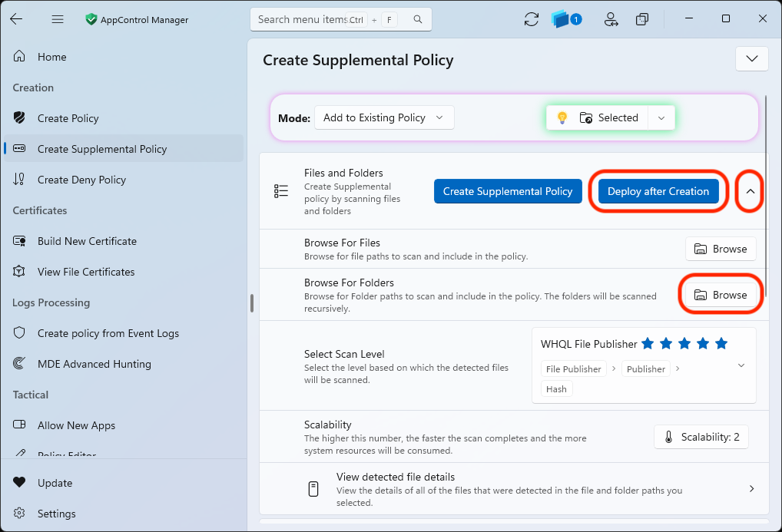Toggle the hamburger navigation menu
782x532 pixels.
point(58,19)
